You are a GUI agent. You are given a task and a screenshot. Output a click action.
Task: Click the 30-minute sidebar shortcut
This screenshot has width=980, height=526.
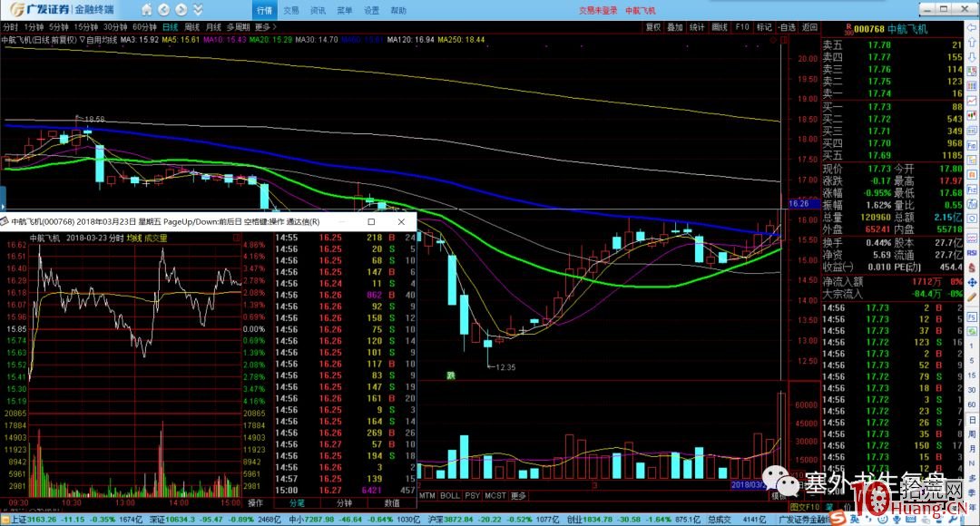click(972, 390)
